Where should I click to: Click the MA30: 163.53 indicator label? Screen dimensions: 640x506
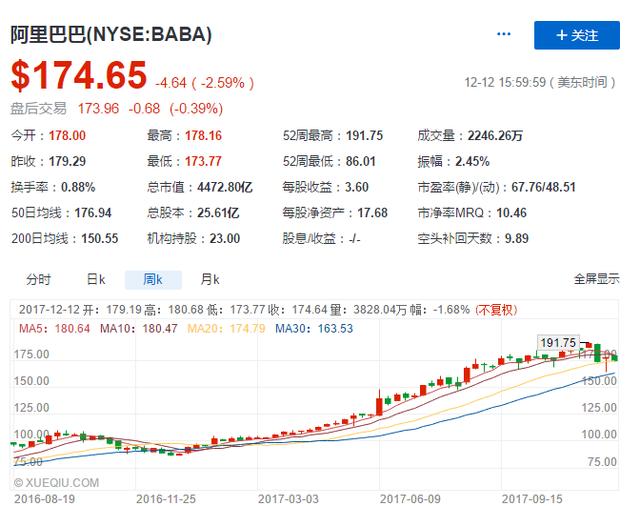314,328
